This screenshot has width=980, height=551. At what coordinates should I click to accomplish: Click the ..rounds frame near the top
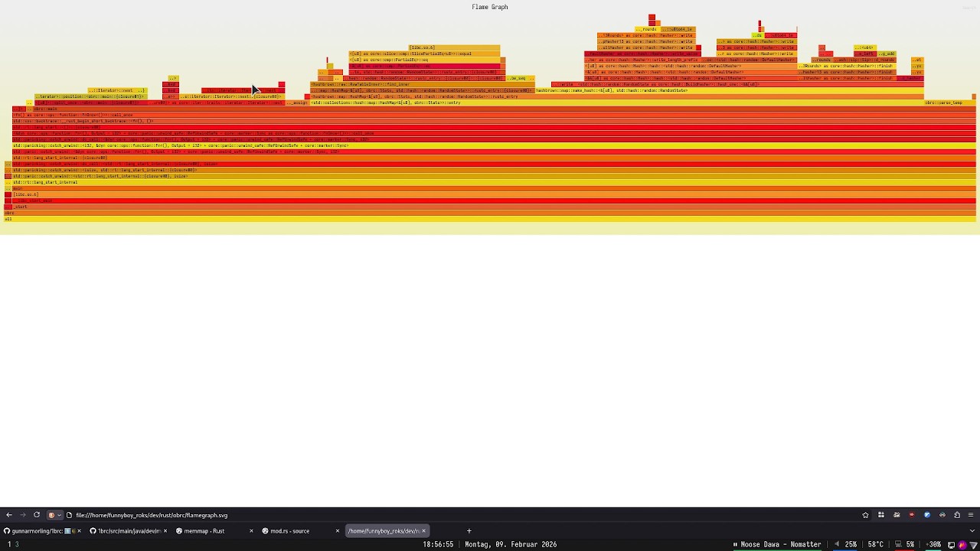point(647,29)
